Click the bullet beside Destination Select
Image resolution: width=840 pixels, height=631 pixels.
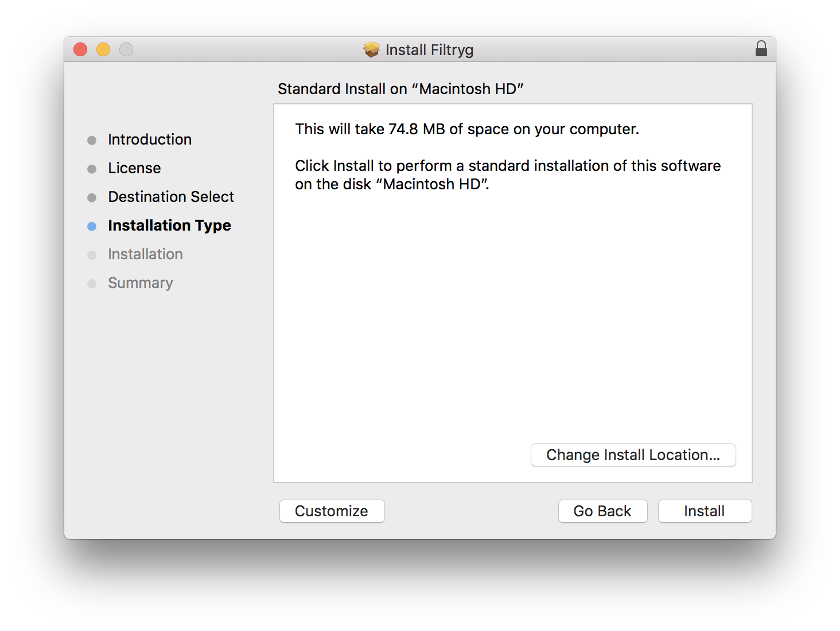[92, 198]
